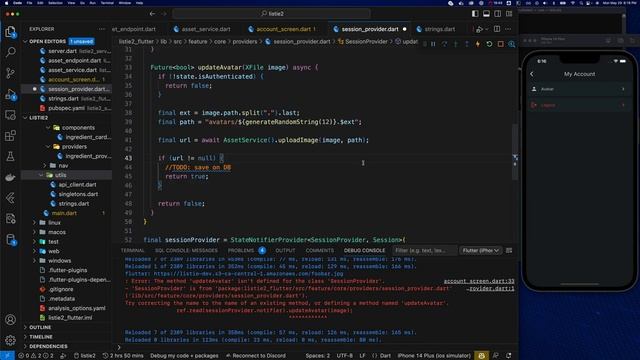Open main.dart in the file tree
Viewport: 640px width, 360px height.
pyautogui.click(x=64, y=213)
